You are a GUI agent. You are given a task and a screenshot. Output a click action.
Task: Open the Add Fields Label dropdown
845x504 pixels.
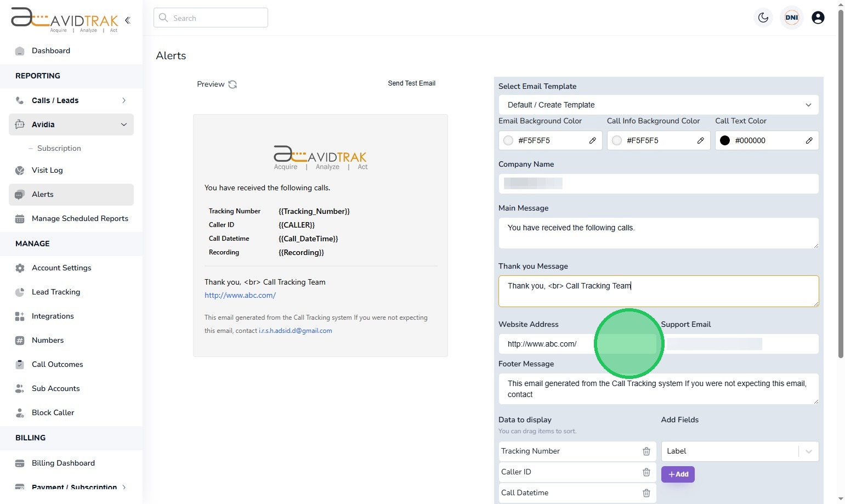point(739,451)
